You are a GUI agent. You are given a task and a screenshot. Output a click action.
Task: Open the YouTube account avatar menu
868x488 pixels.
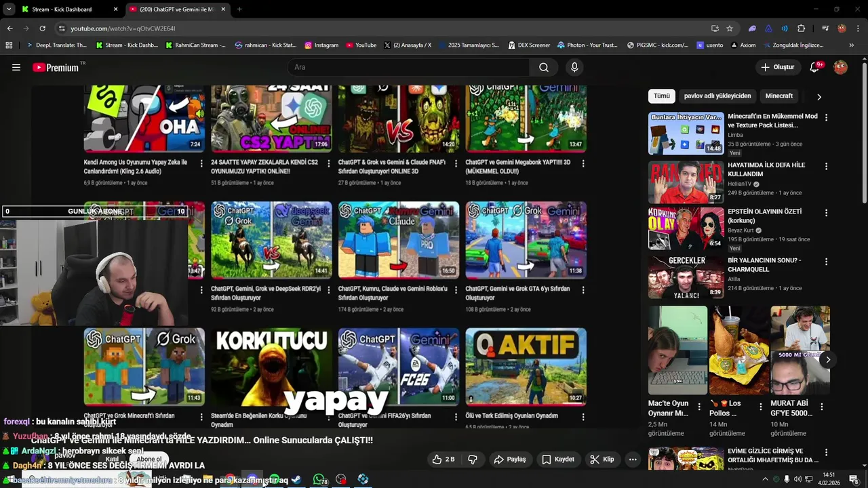coord(840,67)
